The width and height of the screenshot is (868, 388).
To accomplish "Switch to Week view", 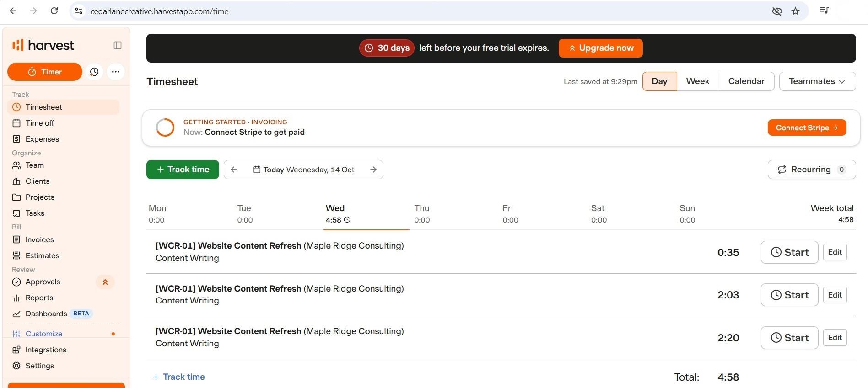I will pos(698,81).
